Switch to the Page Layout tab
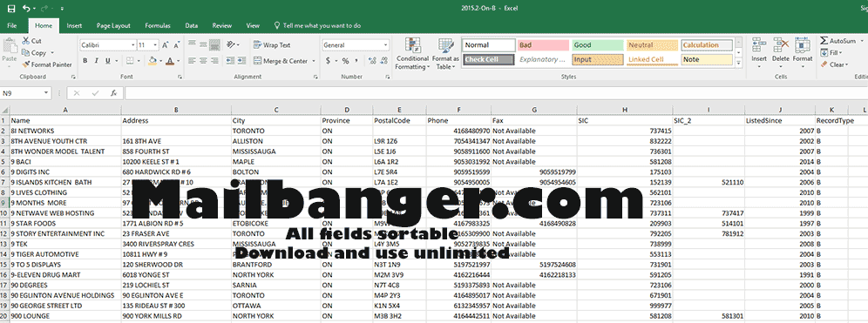The height and width of the screenshot is (323, 868). [113, 25]
